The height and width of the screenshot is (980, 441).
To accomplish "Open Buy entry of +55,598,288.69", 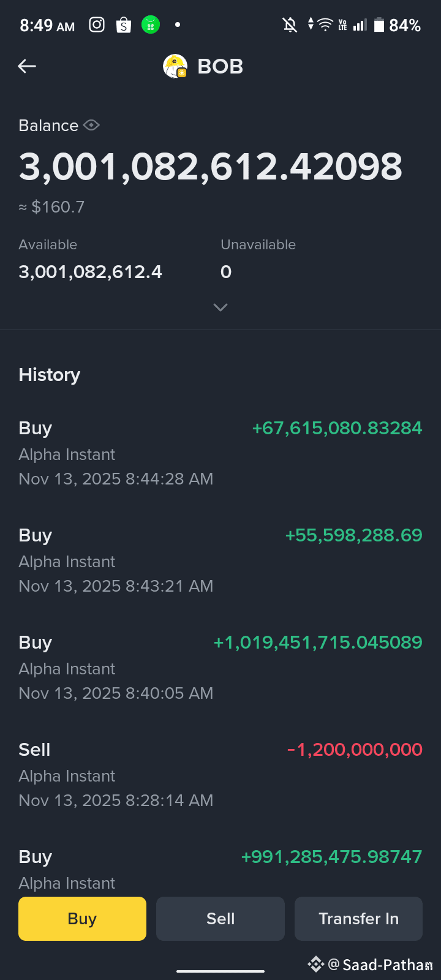I will pos(221,560).
